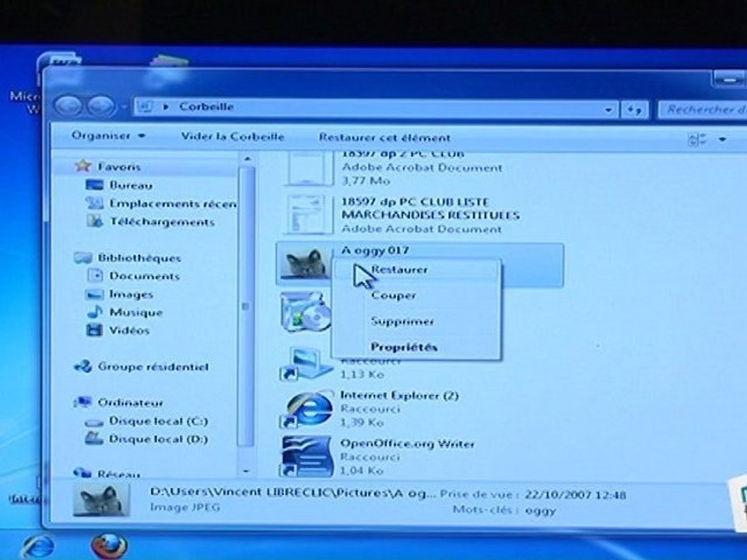Launch Firefox from the taskbar
Viewport: 747px width, 560px height.
[x=109, y=547]
